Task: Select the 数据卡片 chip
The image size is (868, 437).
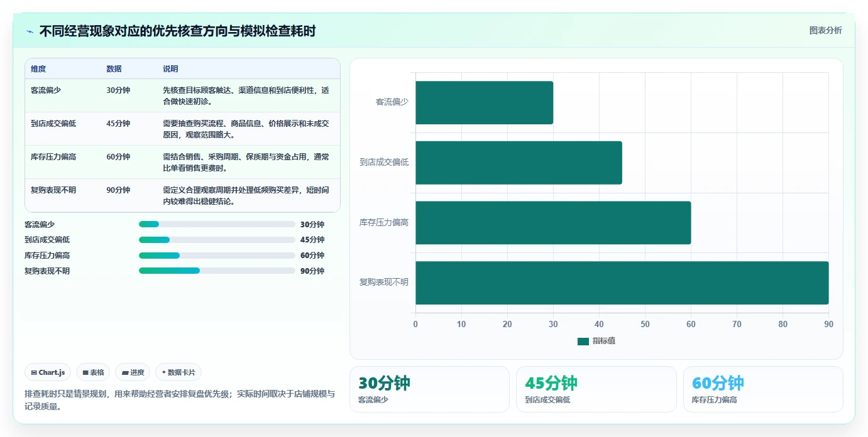Action: 179,372
